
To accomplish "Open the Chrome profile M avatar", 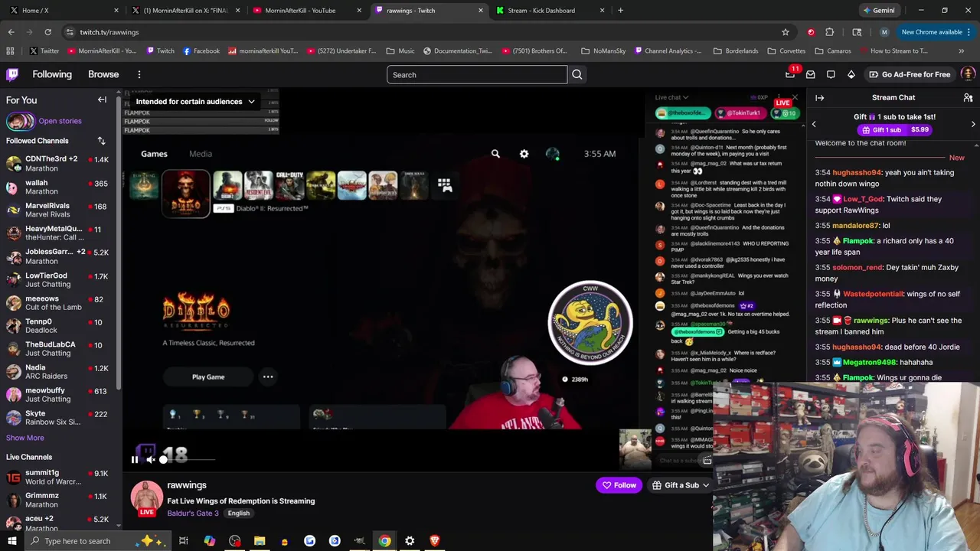I will tap(884, 32).
